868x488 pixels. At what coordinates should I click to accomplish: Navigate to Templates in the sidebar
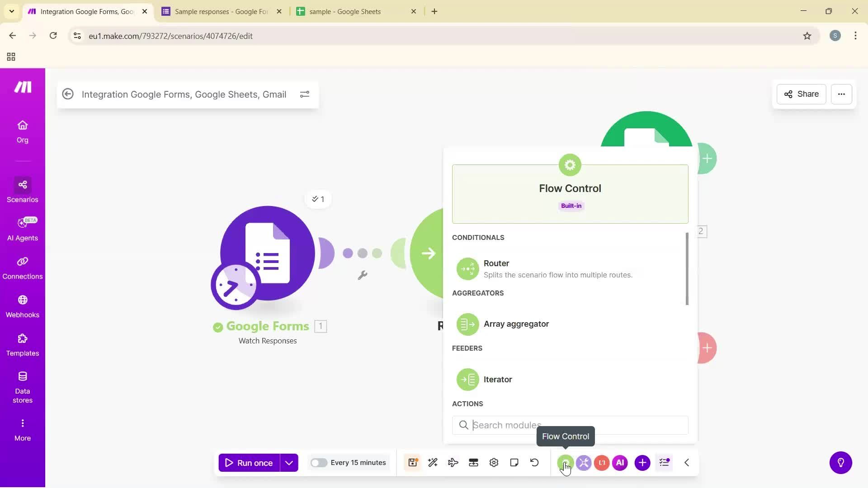(22, 344)
